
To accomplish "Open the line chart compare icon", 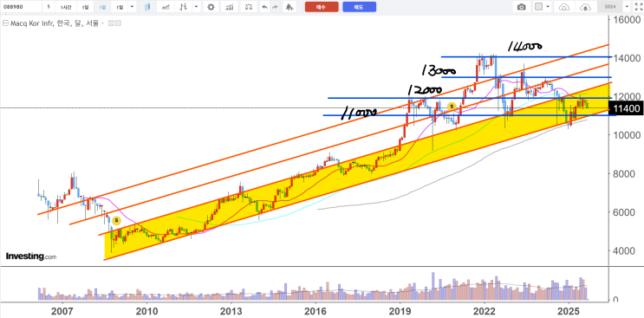I will coord(165,7).
